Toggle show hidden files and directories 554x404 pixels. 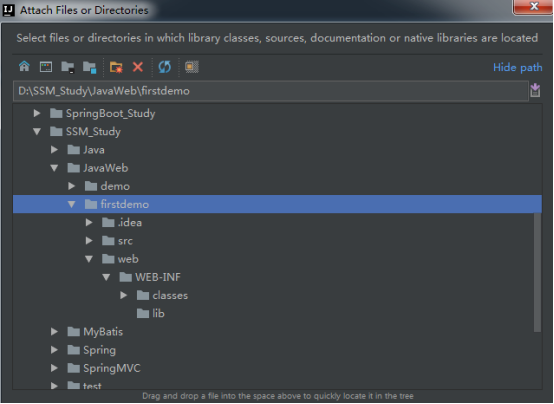tap(192, 66)
